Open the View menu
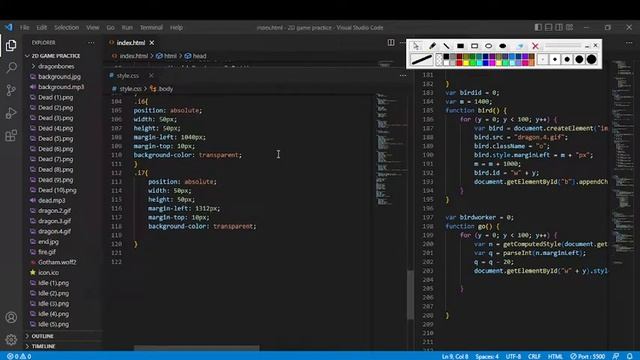Image resolution: width=640 pixels, height=360 pixels. coord(93,27)
